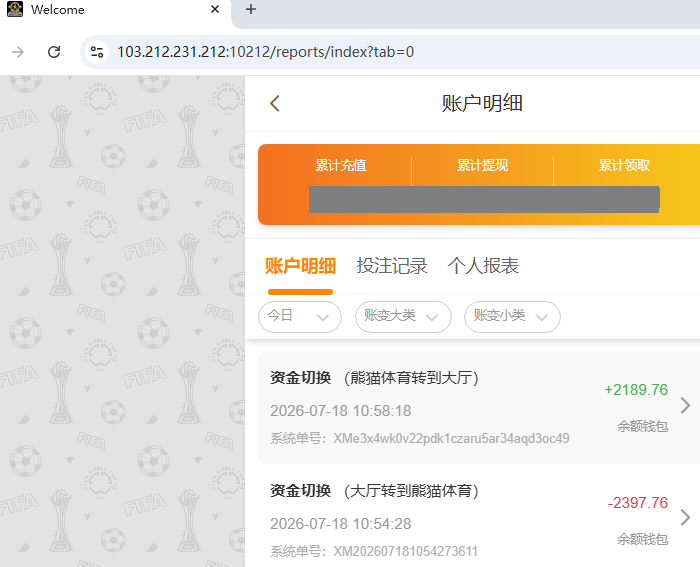700x567 pixels.
Task: Open the 今日 date dropdown
Action: (x=300, y=317)
